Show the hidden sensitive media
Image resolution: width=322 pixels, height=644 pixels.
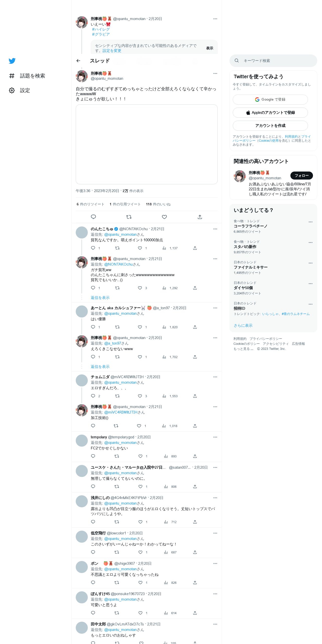coord(210,48)
